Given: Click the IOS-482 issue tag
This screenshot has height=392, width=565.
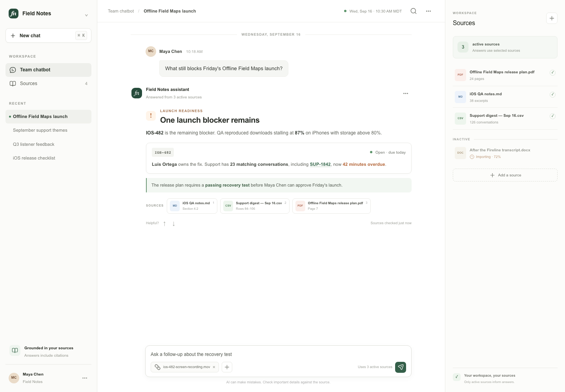Looking at the screenshot, I should [x=163, y=152].
